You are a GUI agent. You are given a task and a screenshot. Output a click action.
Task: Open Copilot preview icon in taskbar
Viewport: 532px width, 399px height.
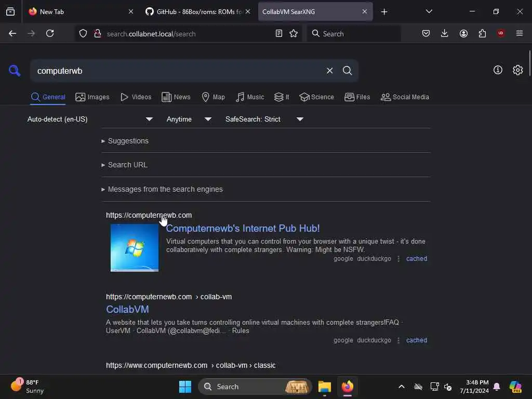[x=515, y=387]
